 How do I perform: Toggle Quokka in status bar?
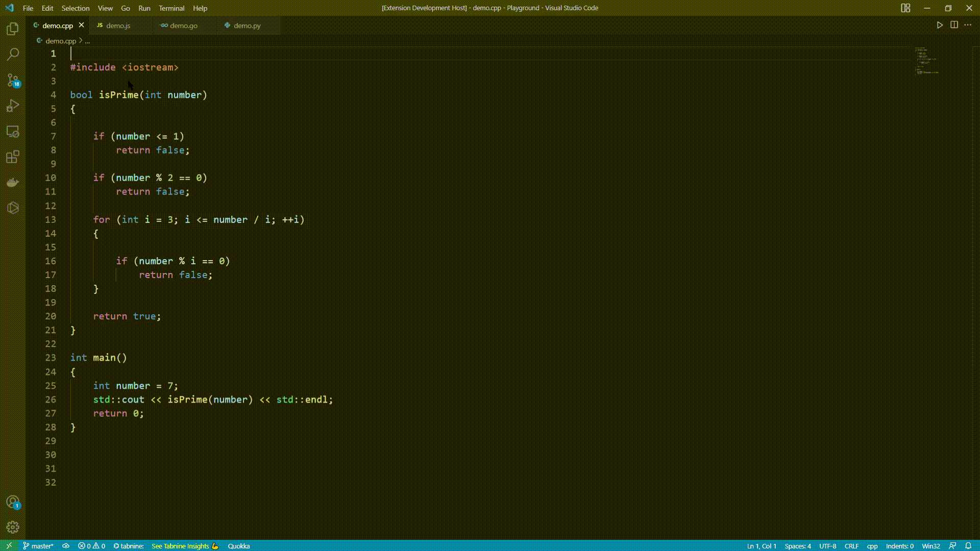click(238, 546)
